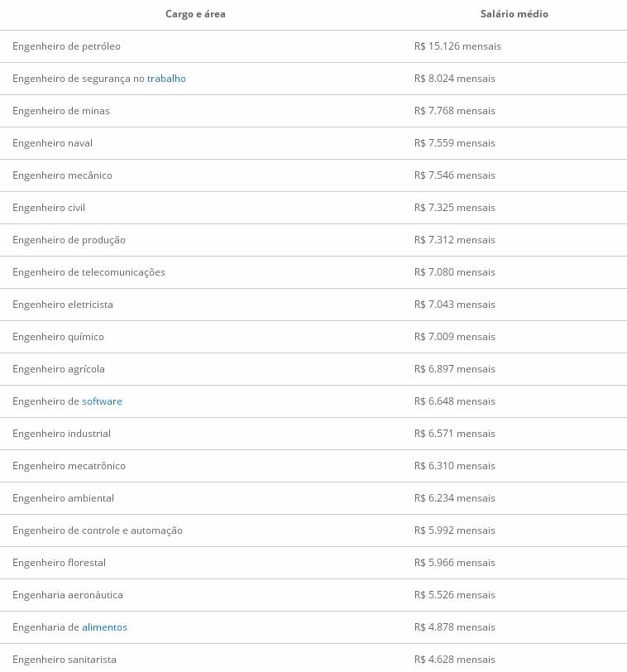Click the "Engenheiro civil" row label
Viewport: 627px width, 672px height.
pos(49,208)
